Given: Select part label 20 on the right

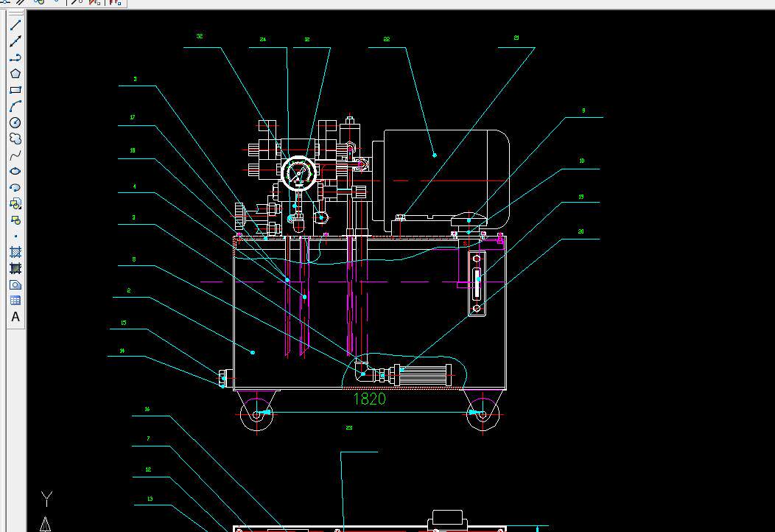Looking at the screenshot, I should [x=581, y=231].
